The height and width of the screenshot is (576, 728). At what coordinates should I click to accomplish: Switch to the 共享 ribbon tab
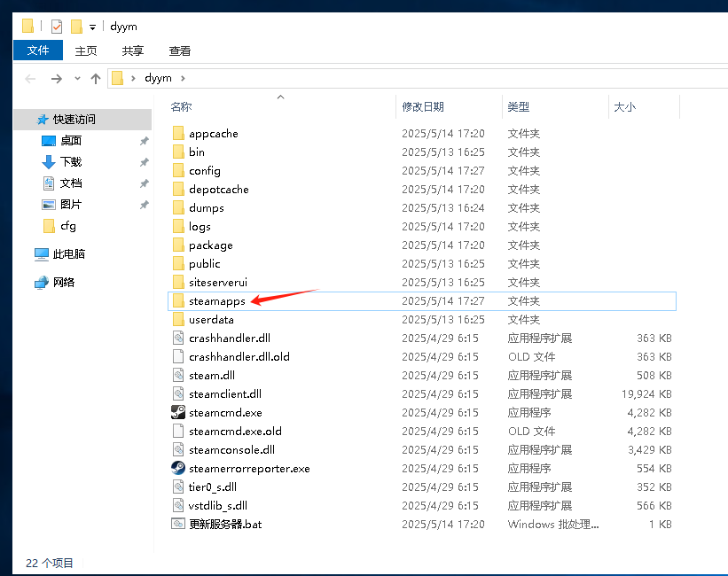(133, 51)
